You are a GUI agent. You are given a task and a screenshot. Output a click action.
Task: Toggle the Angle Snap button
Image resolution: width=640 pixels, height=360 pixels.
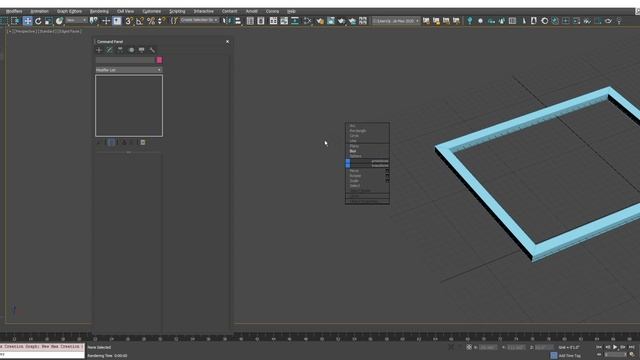140,21
